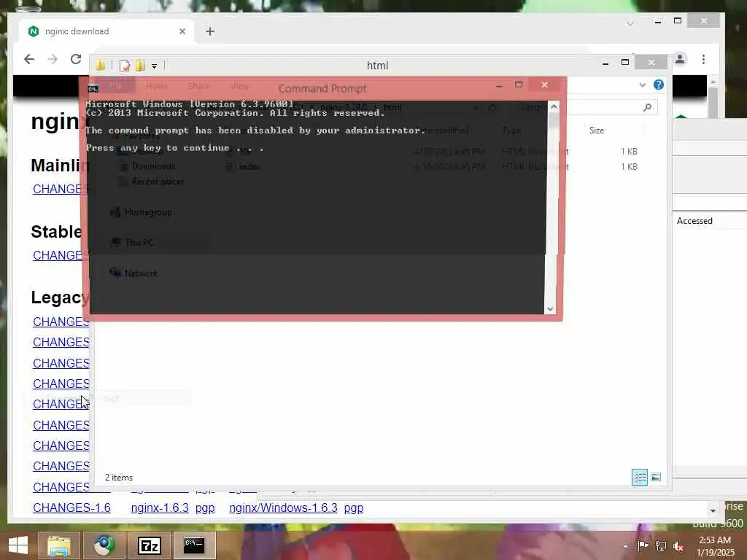Reload the nginx download page
Viewport: 747px width, 560px height.
click(x=76, y=59)
